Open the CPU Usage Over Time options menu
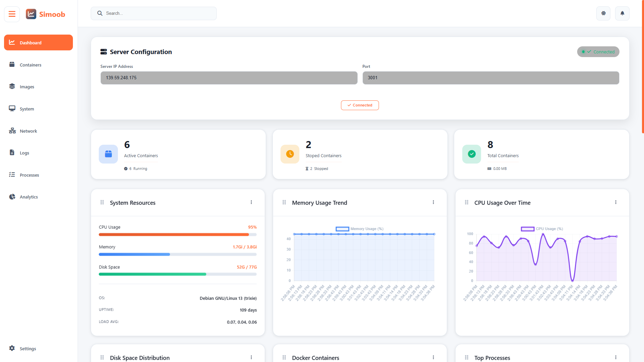Viewport: 644px width, 362px height. click(x=616, y=202)
